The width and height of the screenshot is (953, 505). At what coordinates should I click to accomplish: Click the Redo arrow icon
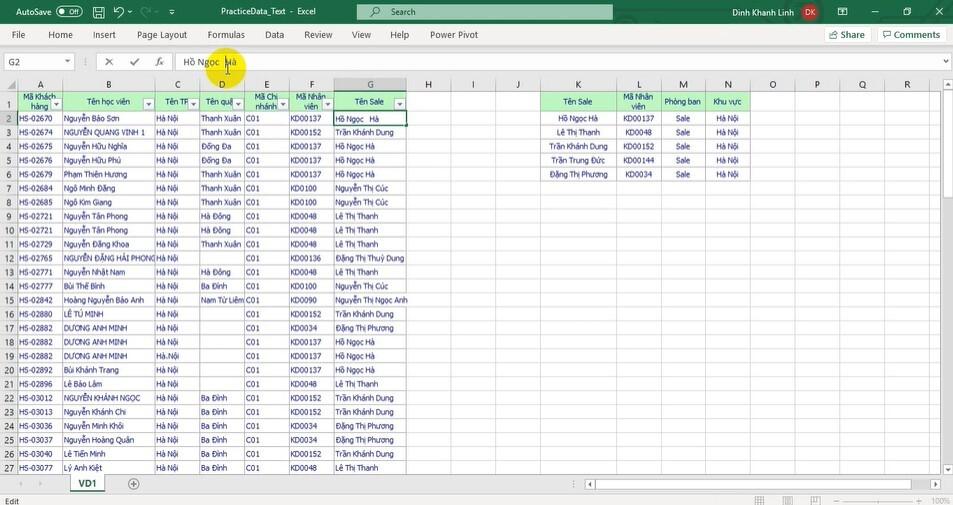click(x=146, y=12)
